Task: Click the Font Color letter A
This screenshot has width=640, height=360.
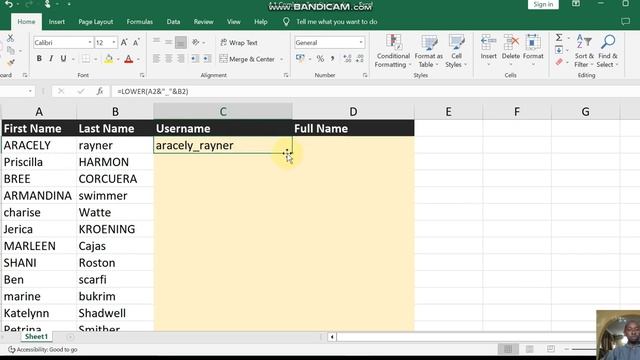Action: (x=129, y=59)
